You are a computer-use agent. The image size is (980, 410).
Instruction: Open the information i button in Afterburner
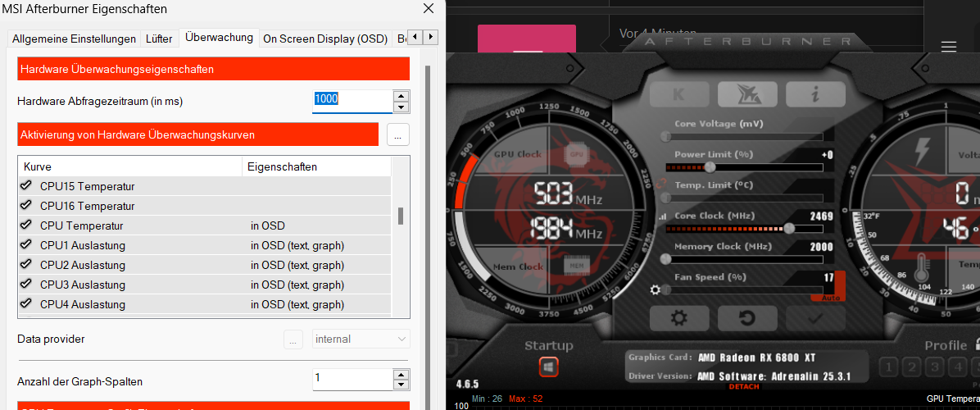[x=815, y=94]
